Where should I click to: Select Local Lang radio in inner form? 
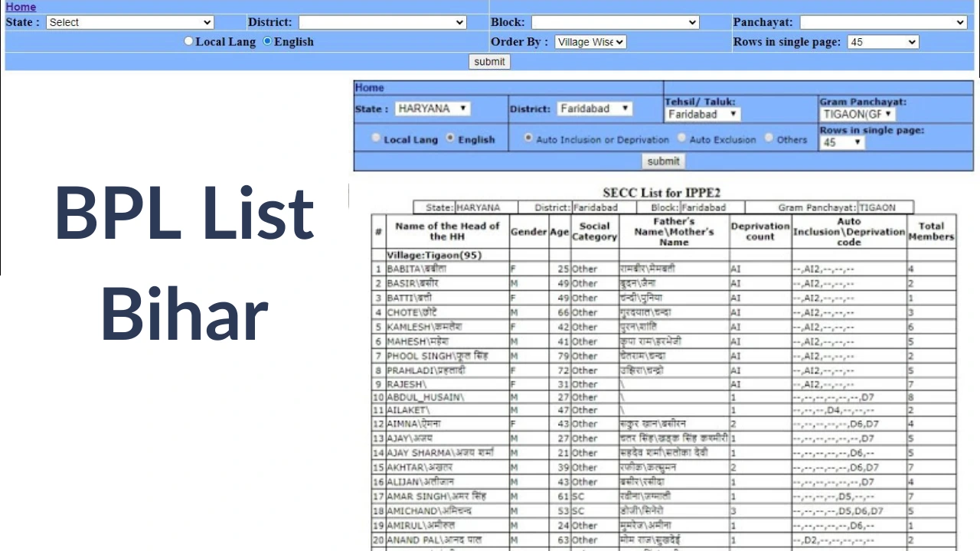376,139
